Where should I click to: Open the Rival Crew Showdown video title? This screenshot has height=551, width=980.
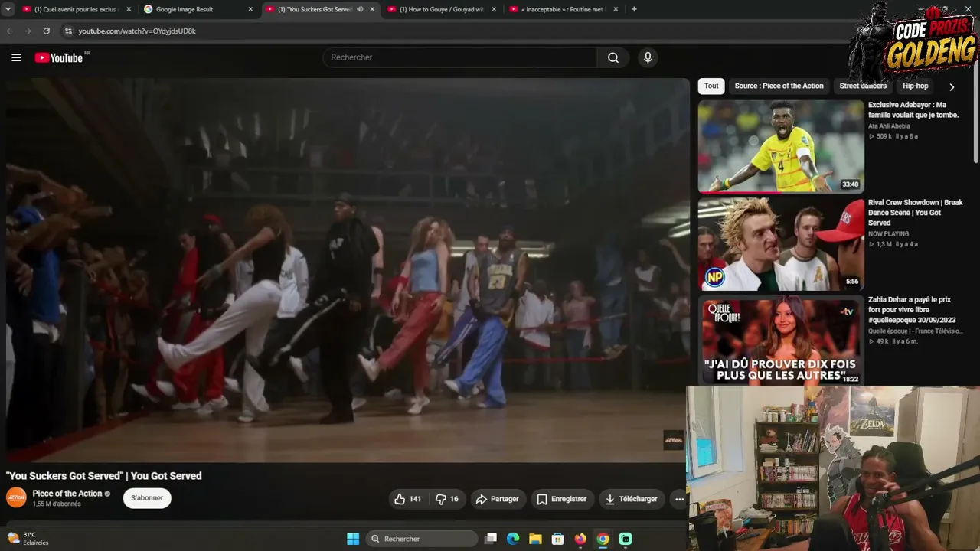coord(916,213)
